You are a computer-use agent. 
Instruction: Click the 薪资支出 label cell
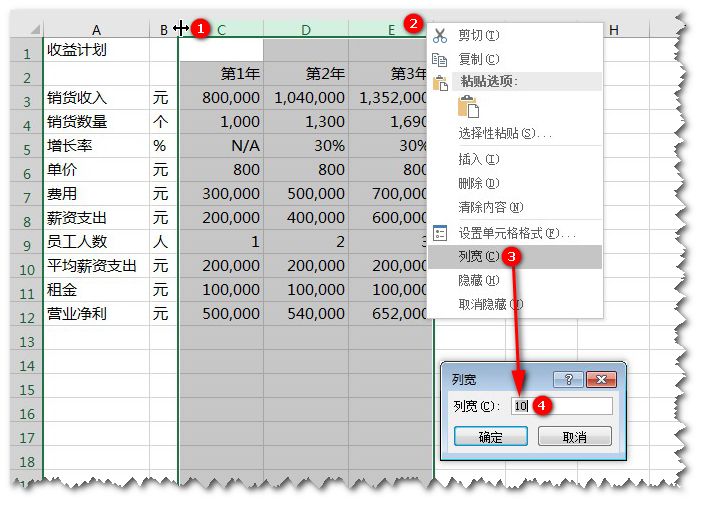[96, 218]
